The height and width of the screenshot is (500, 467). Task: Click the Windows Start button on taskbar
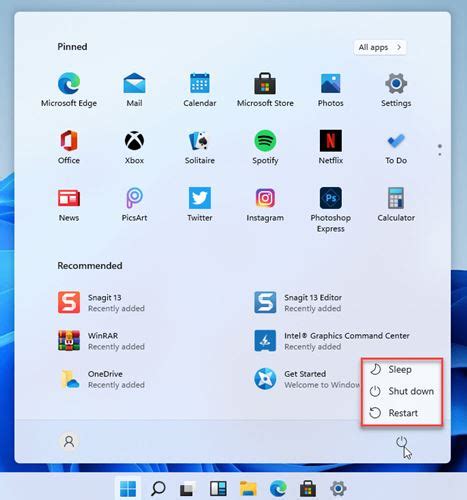pyautogui.click(x=128, y=489)
